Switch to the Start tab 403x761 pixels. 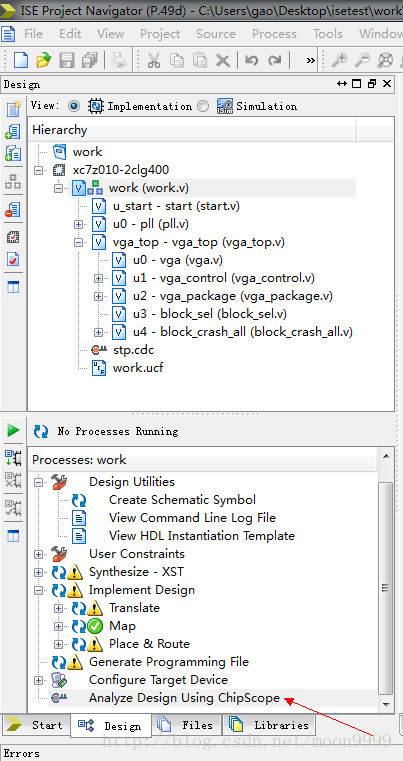36,725
